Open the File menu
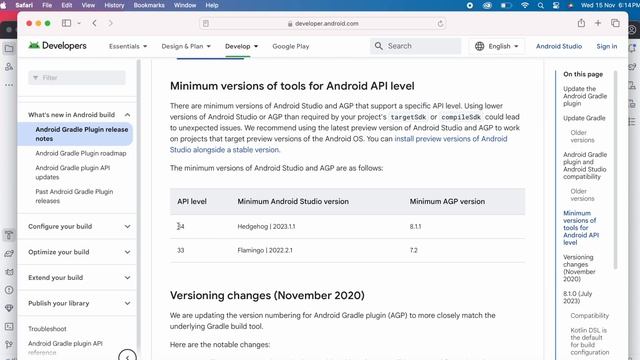The width and height of the screenshot is (640, 360). [47, 5]
